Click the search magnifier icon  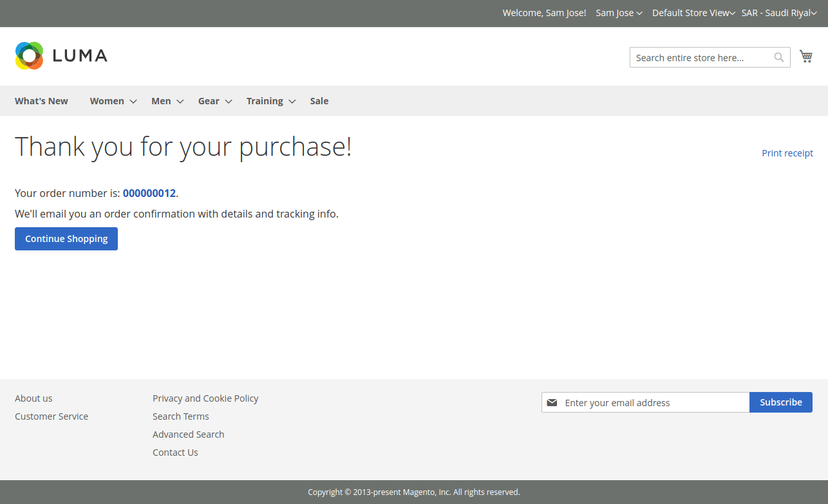pos(779,57)
